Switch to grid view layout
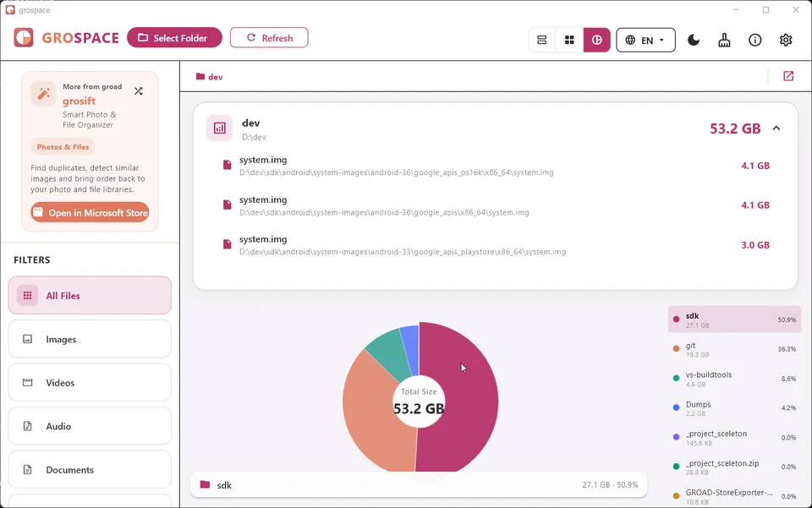 tap(569, 40)
